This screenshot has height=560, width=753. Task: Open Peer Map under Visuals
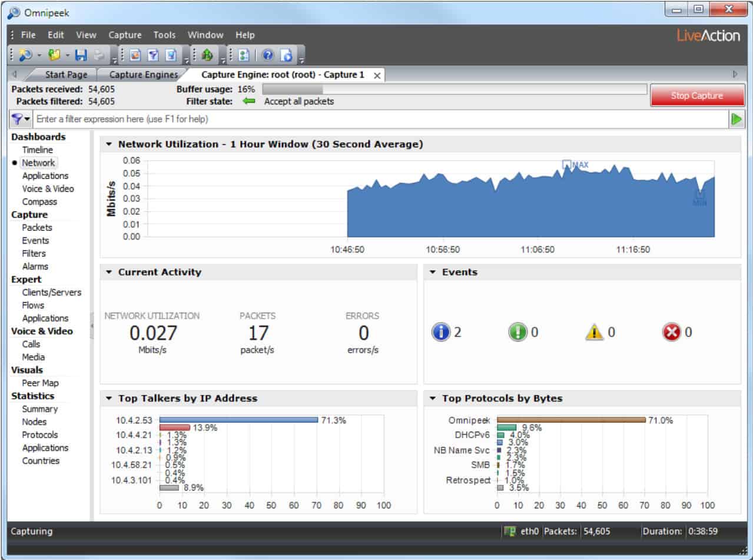40,383
